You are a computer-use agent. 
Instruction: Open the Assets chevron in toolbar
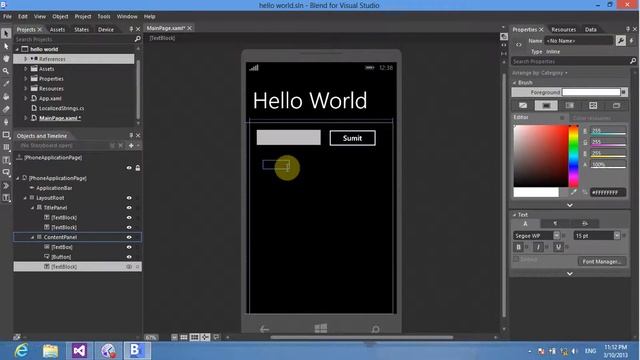point(6,185)
